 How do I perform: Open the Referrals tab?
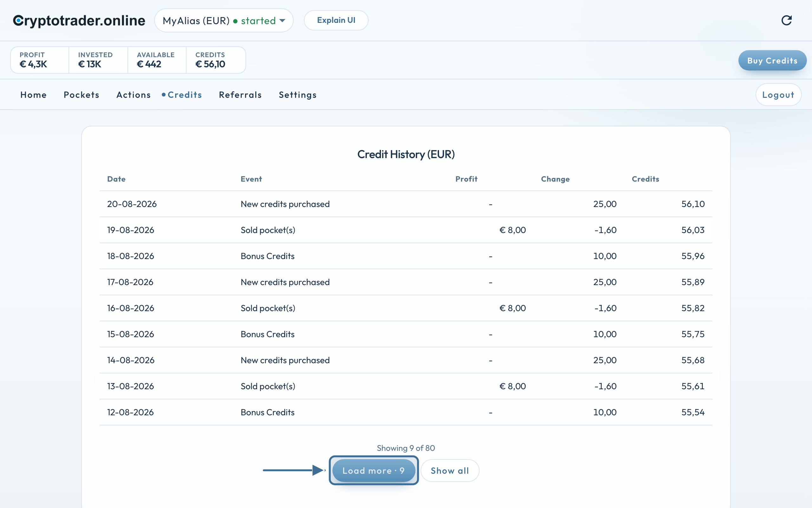tap(240, 95)
